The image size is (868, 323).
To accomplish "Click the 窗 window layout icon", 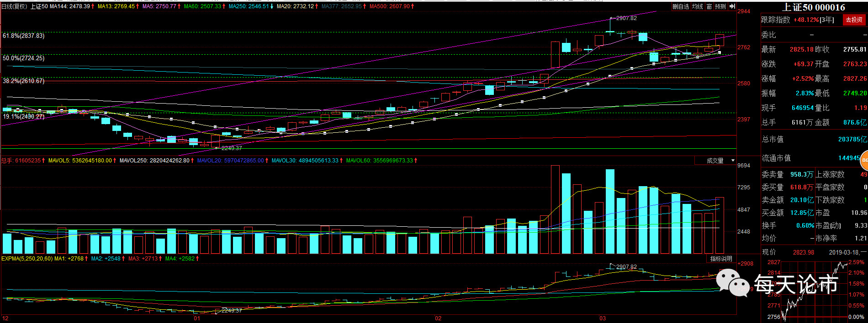I will [x=709, y=6].
